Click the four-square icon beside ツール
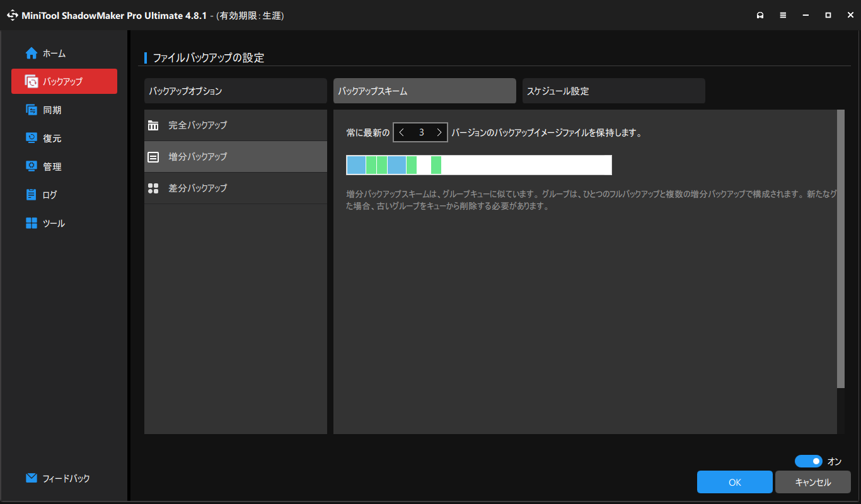This screenshot has height=504, width=861. (32, 223)
